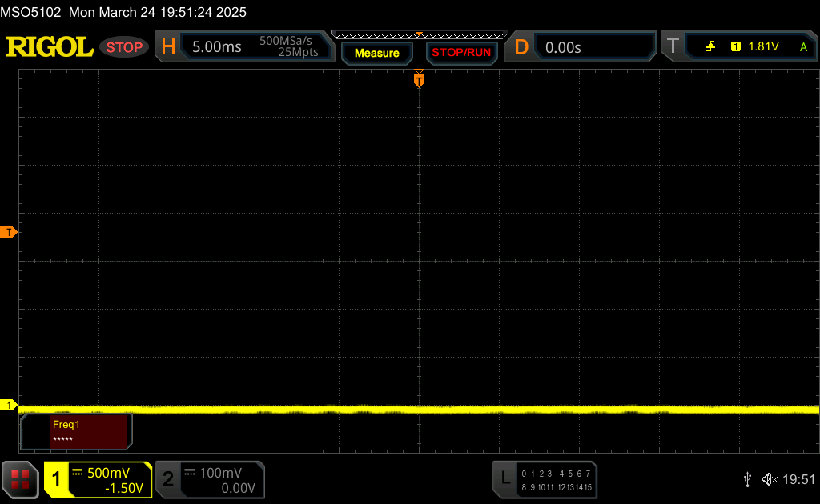Viewport: 820px width, 504px height.
Task: Click the channel 1 DC coupling icon
Action: [x=78, y=473]
